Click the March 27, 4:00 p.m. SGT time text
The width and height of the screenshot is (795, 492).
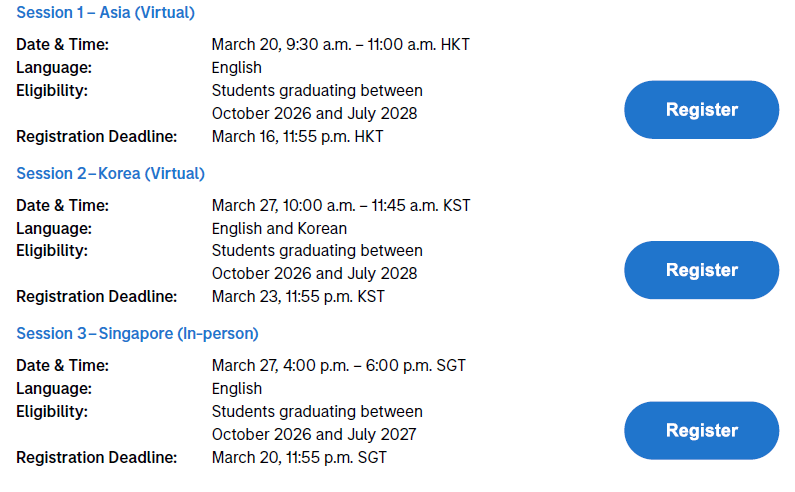pos(339,366)
